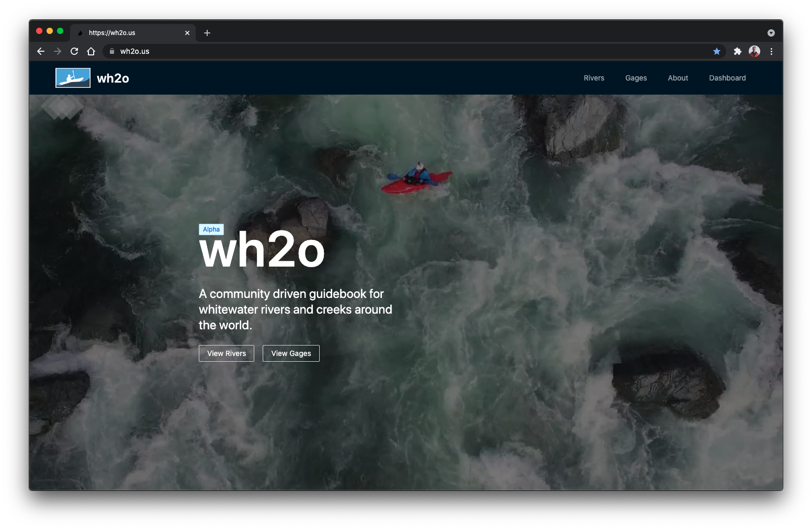
Task: Click the large wh2o hero title
Action: point(262,250)
